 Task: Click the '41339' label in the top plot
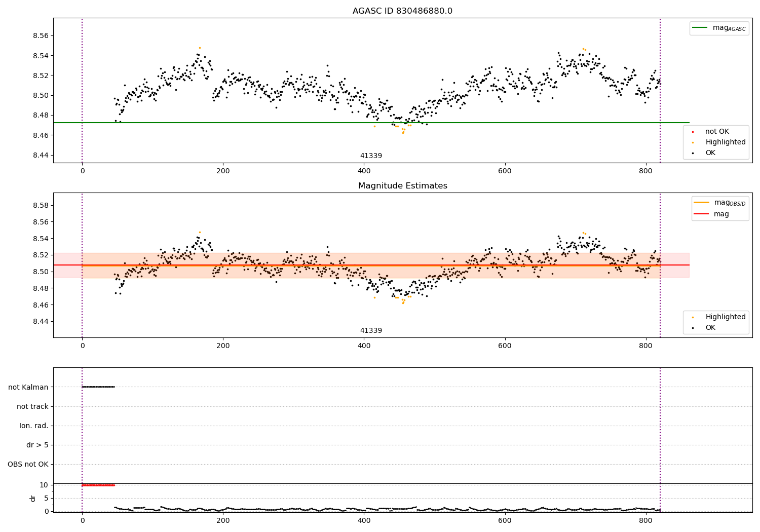point(371,156)
